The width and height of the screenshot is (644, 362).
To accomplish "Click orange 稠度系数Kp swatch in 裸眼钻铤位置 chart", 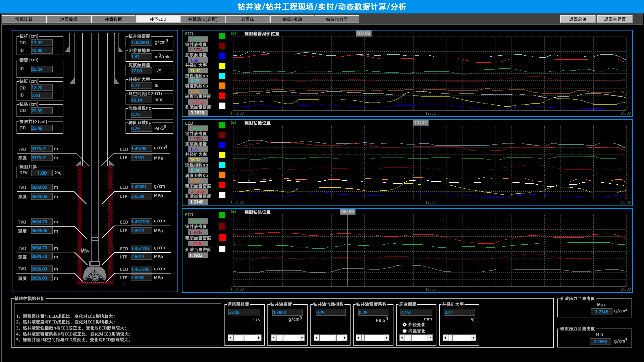I will (222, 175).
